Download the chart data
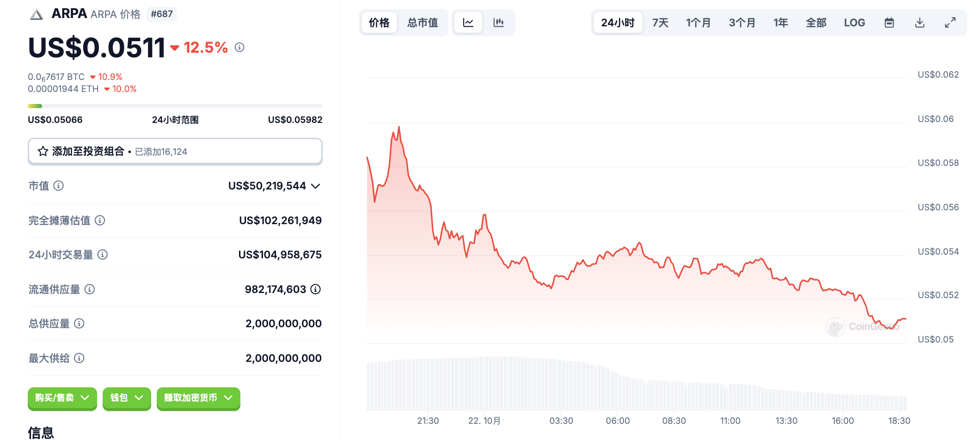The image size is (980, 440). point(919,23)
